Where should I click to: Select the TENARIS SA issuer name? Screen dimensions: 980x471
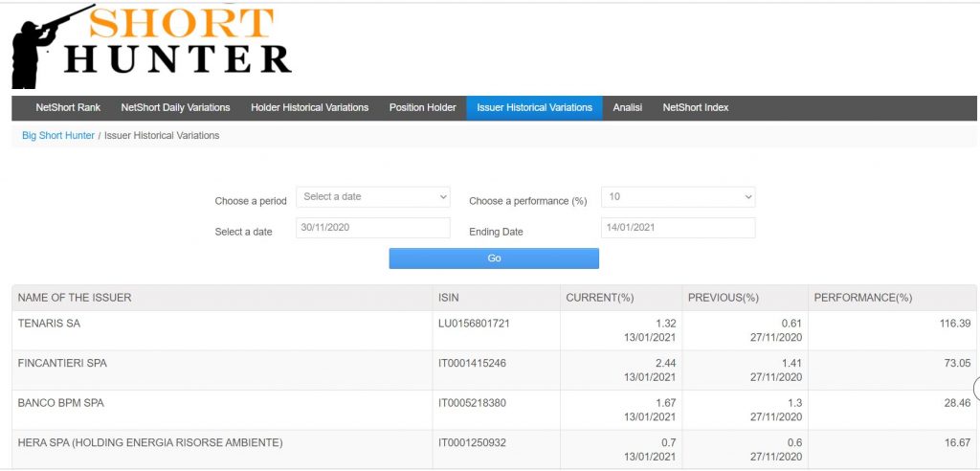[49, 324]
